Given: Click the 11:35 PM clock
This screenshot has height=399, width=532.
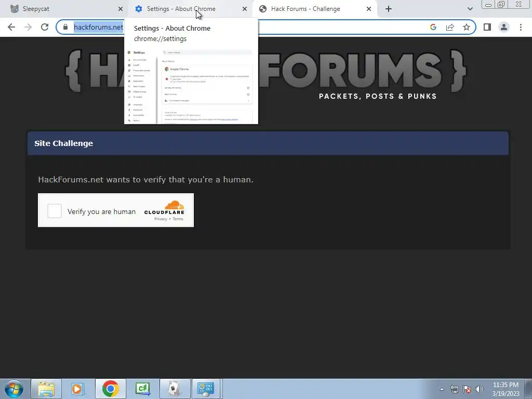Looking at the screenshot, I should 506,385.
